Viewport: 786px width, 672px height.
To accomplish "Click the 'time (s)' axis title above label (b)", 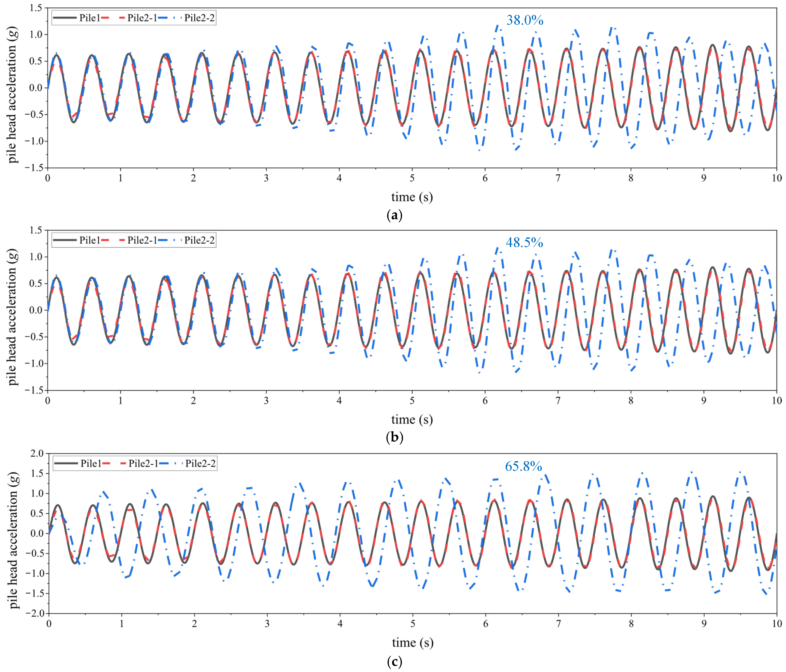I will (x=412, y=419).
